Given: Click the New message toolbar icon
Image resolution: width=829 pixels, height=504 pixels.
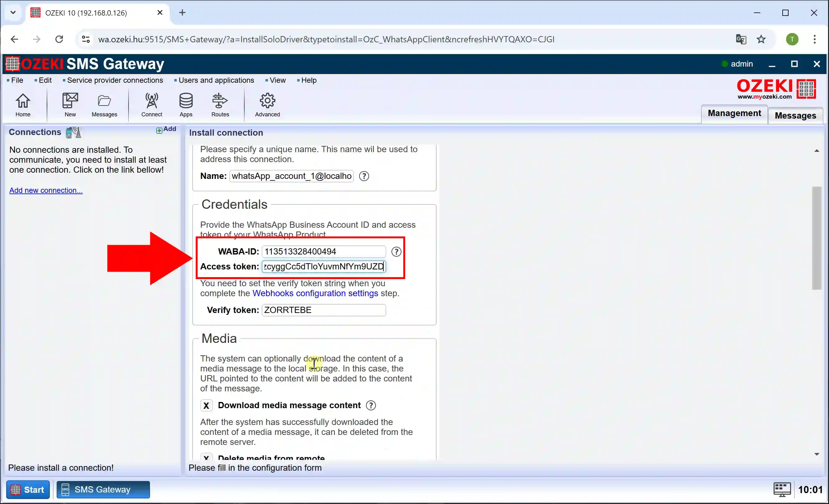Looking at the screenshot, I should point(70,105).
